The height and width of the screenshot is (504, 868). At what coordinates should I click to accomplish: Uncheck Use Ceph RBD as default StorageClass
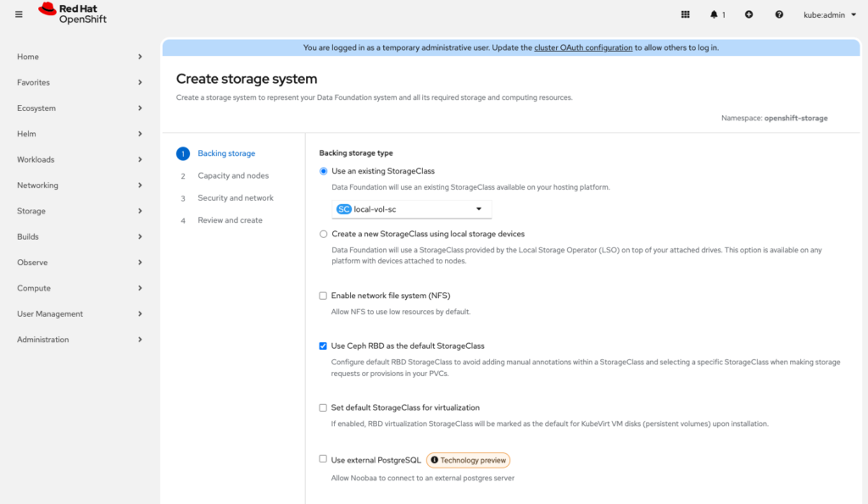323,346
